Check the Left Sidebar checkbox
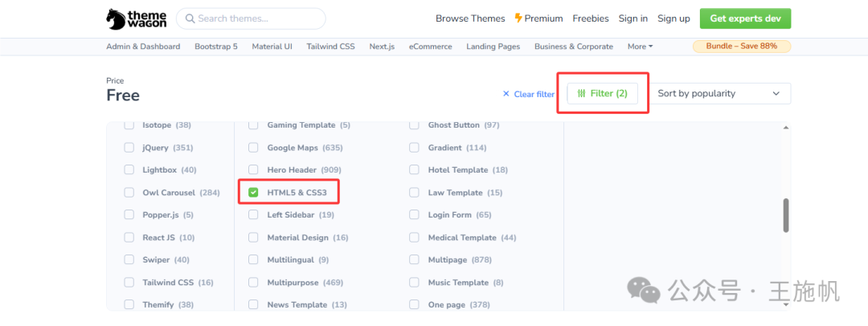The width and height of the screenshot is (868, 326). pos(253,214)
